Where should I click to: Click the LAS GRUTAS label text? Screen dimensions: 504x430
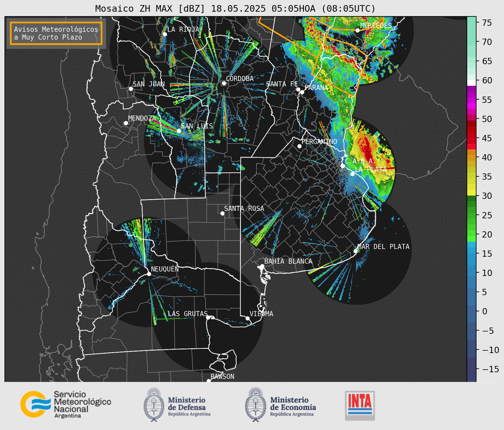(x=188, y=314)
